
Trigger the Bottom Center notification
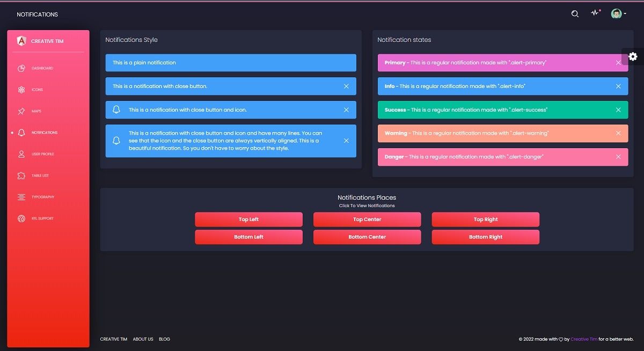point(367,237)
